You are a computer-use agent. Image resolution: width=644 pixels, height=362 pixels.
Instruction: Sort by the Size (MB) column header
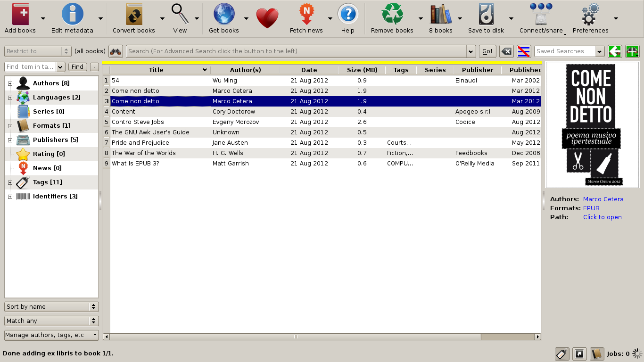point(362,70)
